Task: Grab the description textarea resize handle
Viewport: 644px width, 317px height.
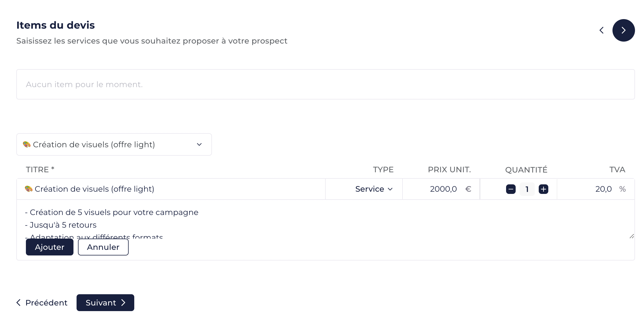Action: click(632, 236)
